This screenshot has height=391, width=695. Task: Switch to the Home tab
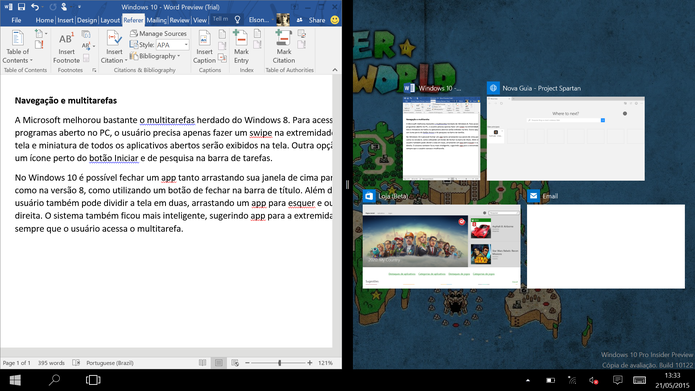coord(44,20)
